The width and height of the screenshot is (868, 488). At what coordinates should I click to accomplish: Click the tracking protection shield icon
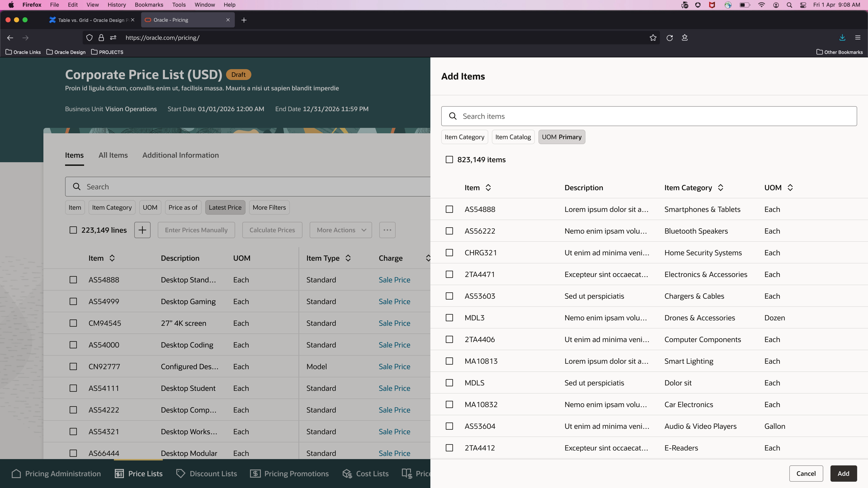pyautogui.click(x=89, y=38)
